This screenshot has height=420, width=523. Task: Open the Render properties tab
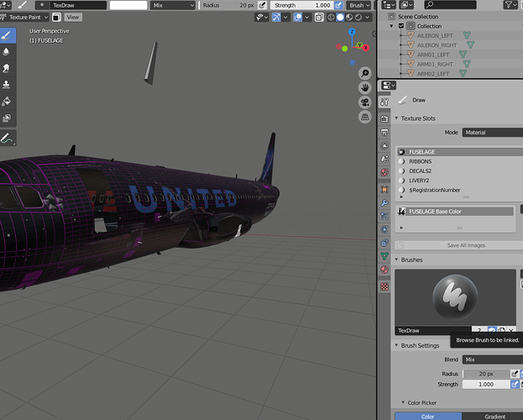click(x=384, y=118)
